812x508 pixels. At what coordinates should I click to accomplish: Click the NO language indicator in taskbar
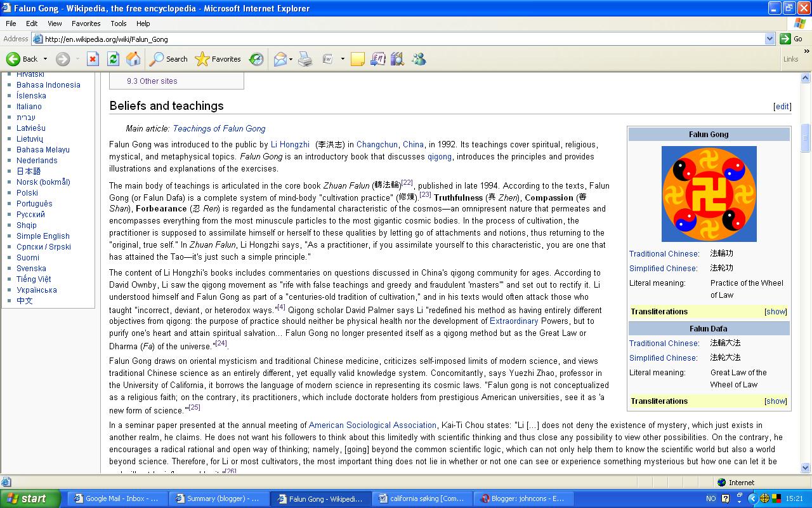710,498
